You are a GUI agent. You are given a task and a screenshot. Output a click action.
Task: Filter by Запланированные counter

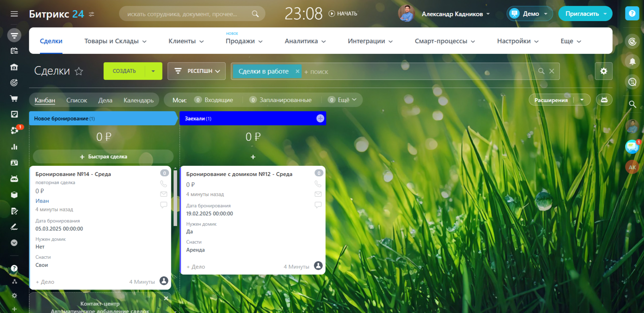(x=280, y=100)
